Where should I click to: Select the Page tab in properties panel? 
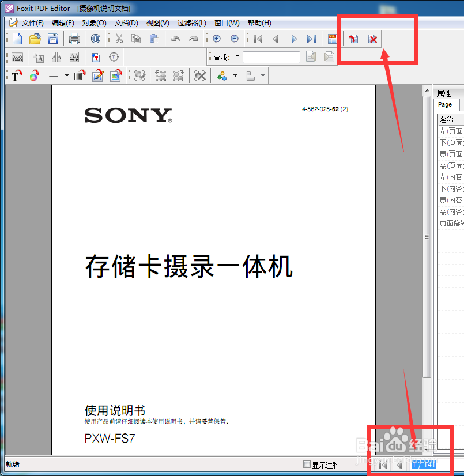point(445,104)
